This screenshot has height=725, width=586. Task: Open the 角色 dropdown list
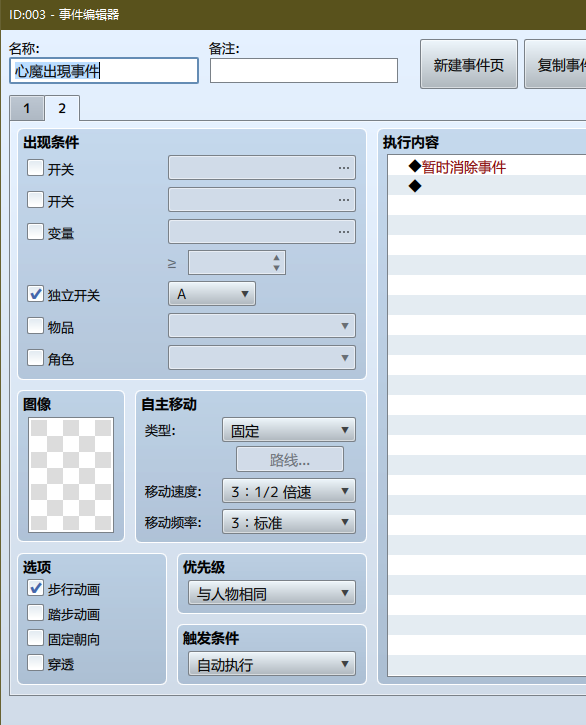tap(262, 357)
